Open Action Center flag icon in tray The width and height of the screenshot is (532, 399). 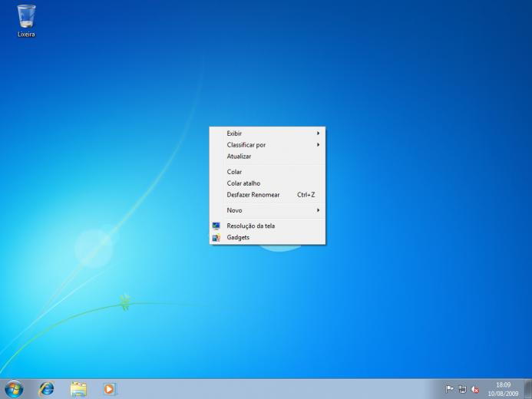click(x=450, y=389)
